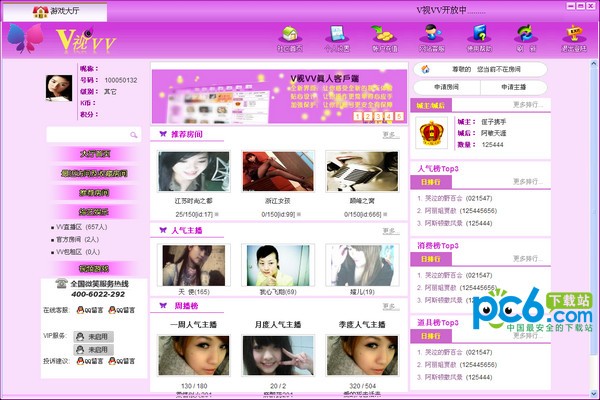
Task: Click the second 未启用 VIP服务 button
Action: 93,350
